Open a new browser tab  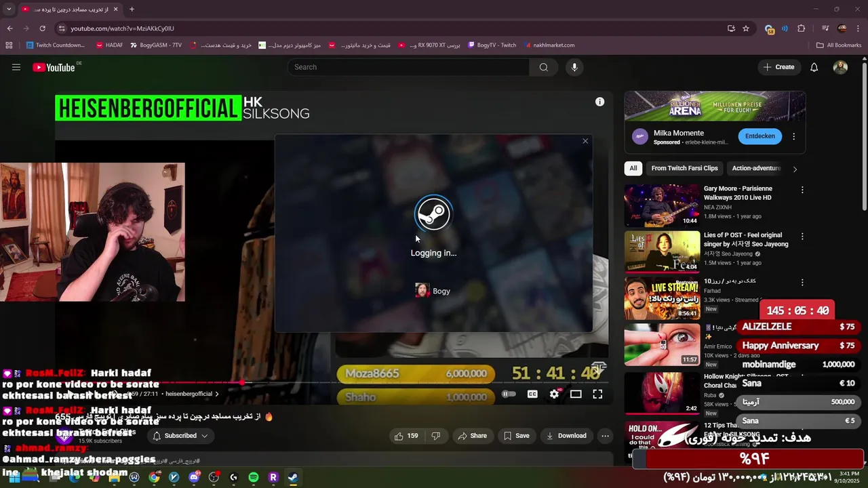(x=132, y=9)
